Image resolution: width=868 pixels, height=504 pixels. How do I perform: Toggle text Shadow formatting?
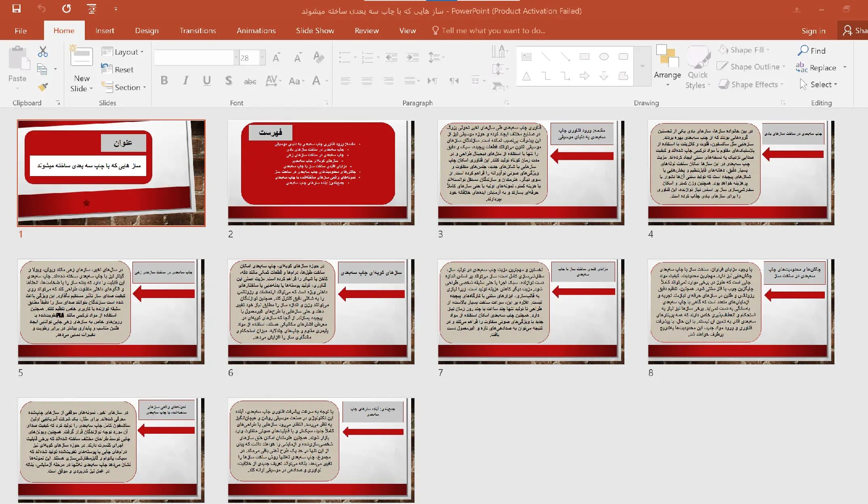[x=229, y=80]
